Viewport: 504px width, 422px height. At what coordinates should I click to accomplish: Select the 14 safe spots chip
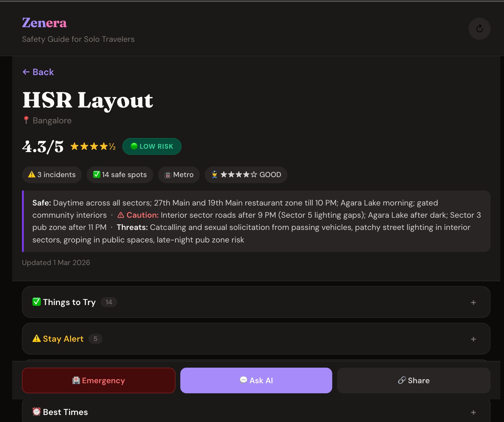[120, 175]
